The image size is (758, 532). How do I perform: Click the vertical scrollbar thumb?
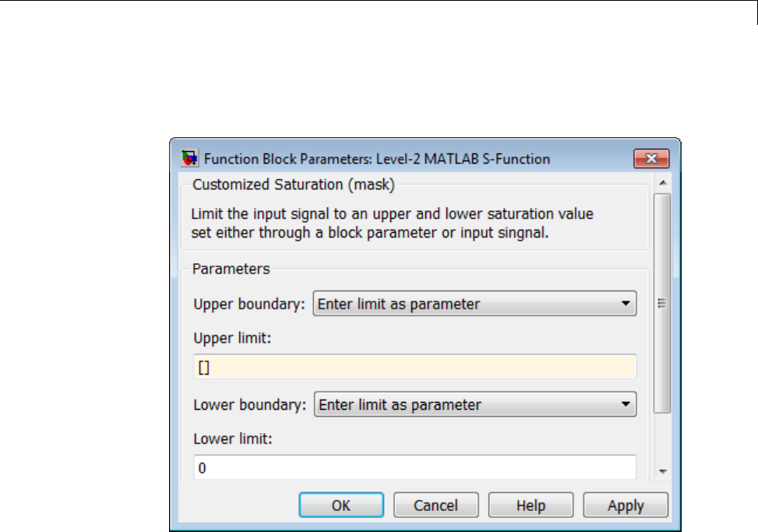click(662, 304)
